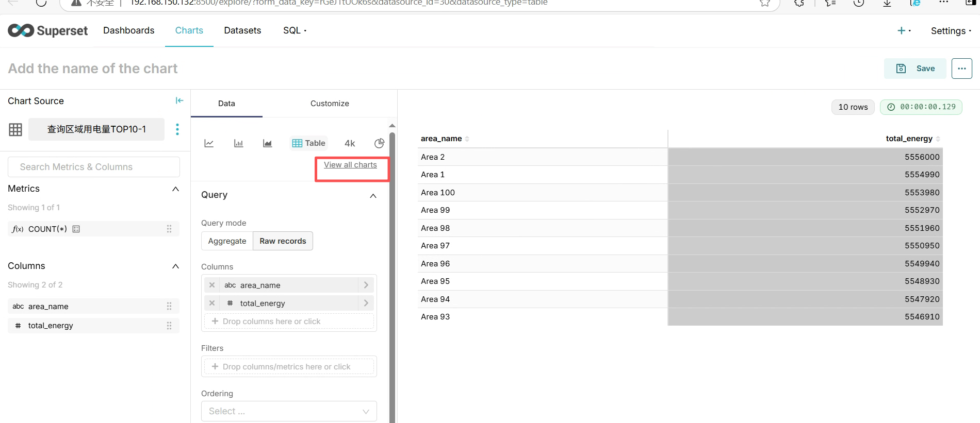Viewport: 980px width, 423px height.
Task: Switch to the Customize tab
Action: click(x=330, y=104)
